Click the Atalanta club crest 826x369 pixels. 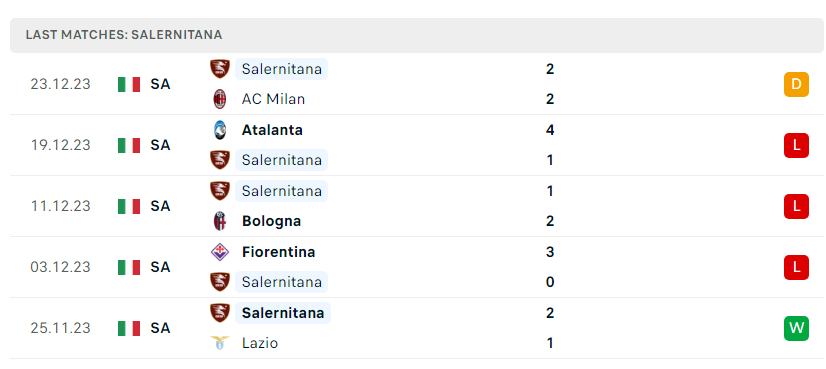220,130
